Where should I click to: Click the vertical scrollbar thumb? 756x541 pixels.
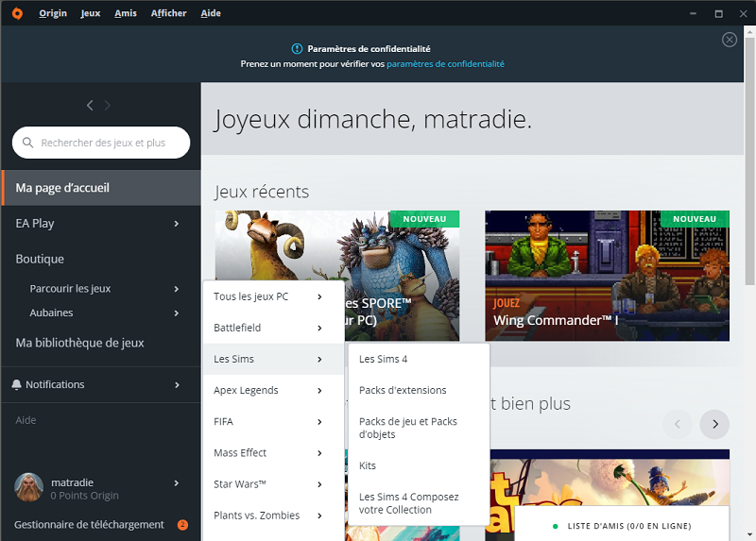coord(749,161)
